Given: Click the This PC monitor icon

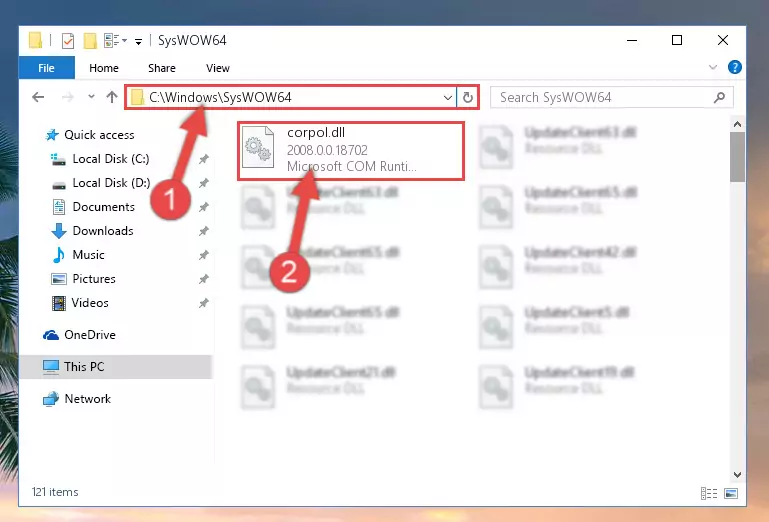Looking at the screenshot, I should point(51,367).
